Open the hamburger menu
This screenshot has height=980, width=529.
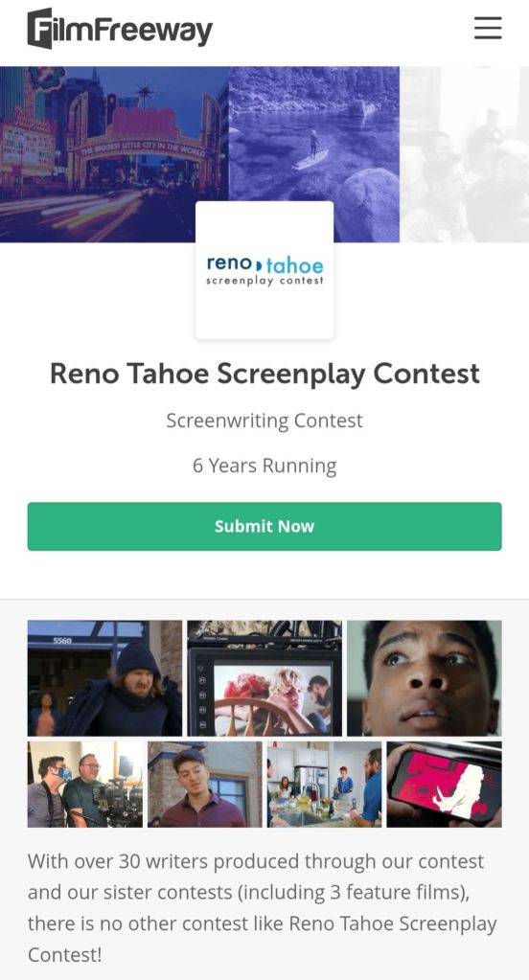pos(488,28)
